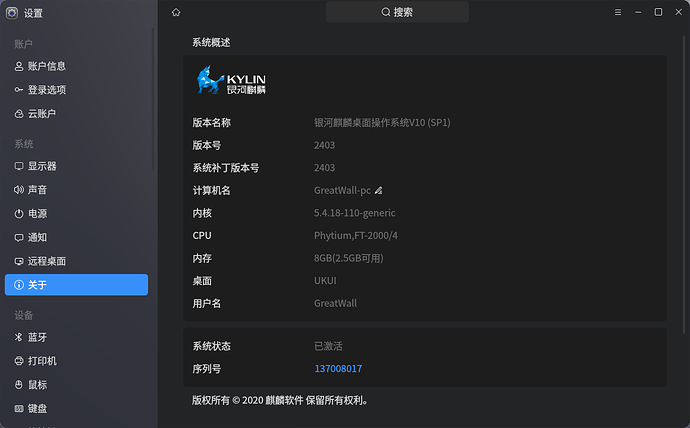The width and height of the screenshot is (690, 428).
Task: Close the settings window
Action: coord(679,12)
